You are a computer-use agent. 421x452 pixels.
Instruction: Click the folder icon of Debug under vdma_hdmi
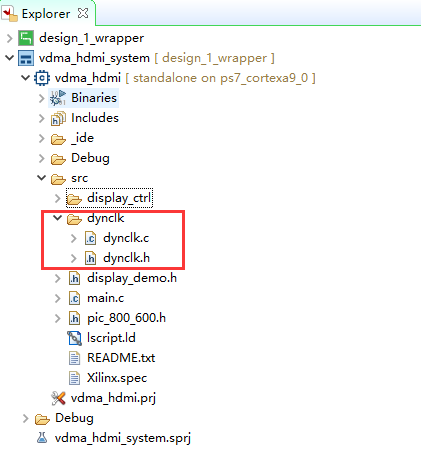pos(58,159)
